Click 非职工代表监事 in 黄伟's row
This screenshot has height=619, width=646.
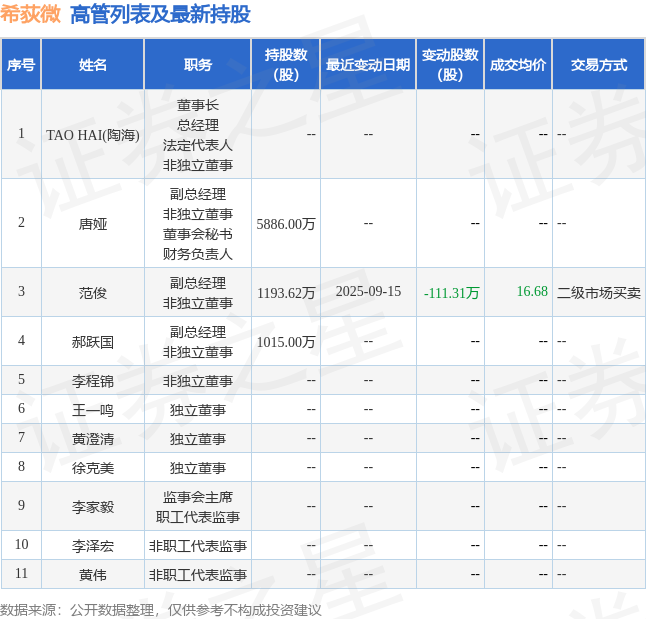(198, 575)
